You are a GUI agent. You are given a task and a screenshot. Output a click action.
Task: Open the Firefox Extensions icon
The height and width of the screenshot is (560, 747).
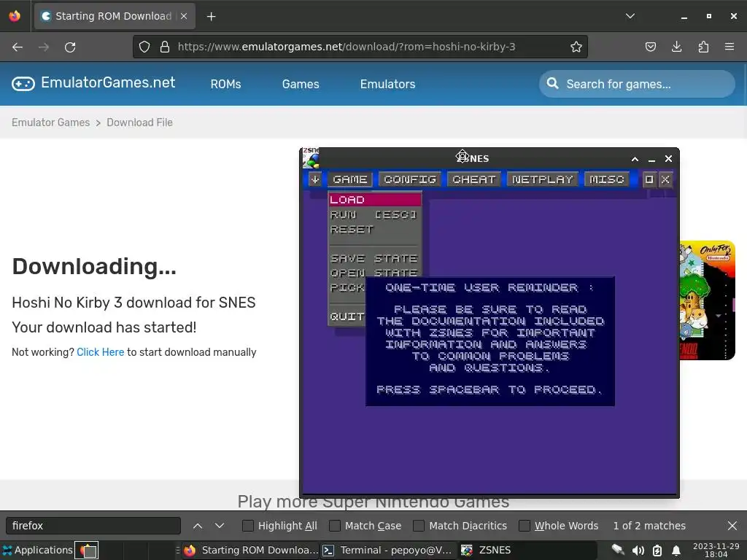pos(703,47)
